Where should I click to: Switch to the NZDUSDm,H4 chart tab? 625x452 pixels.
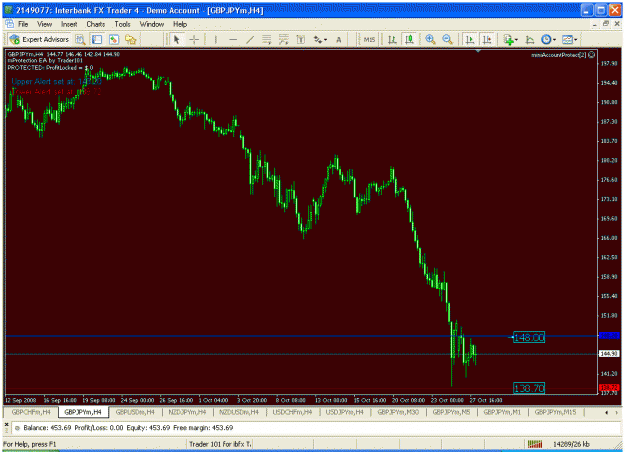click(239, 412)
